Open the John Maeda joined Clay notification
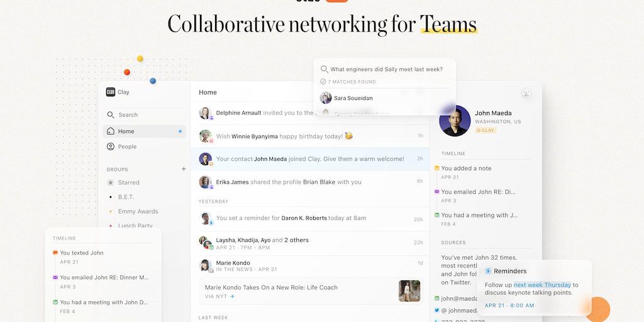This screenshot has height=322, width=644. pyautogui.click(x=310, y=159)
